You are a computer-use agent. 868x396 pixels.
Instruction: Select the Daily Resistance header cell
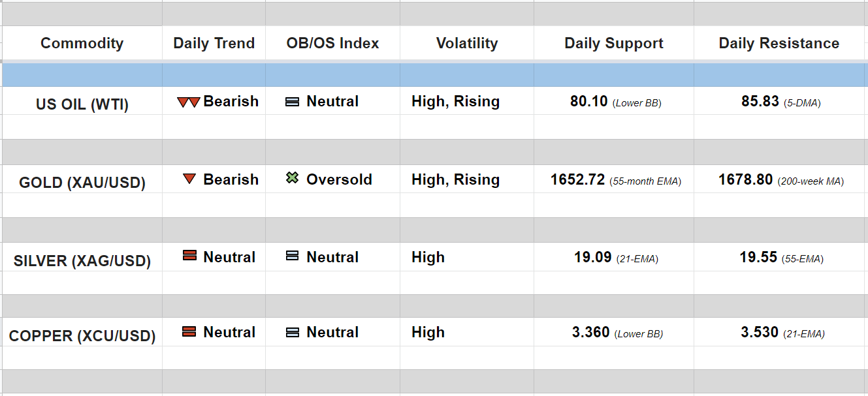tap(779, 43)
